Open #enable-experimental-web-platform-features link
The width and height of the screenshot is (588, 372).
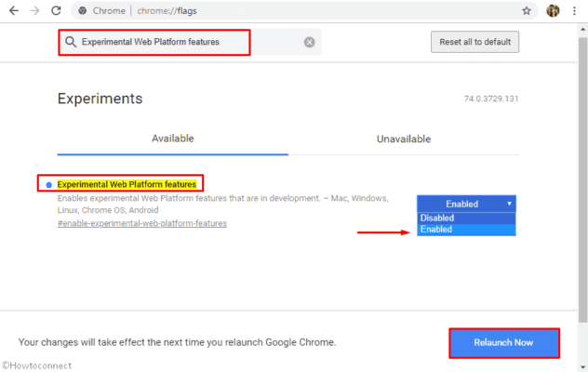pyautogui.click(x=142, y=223)
